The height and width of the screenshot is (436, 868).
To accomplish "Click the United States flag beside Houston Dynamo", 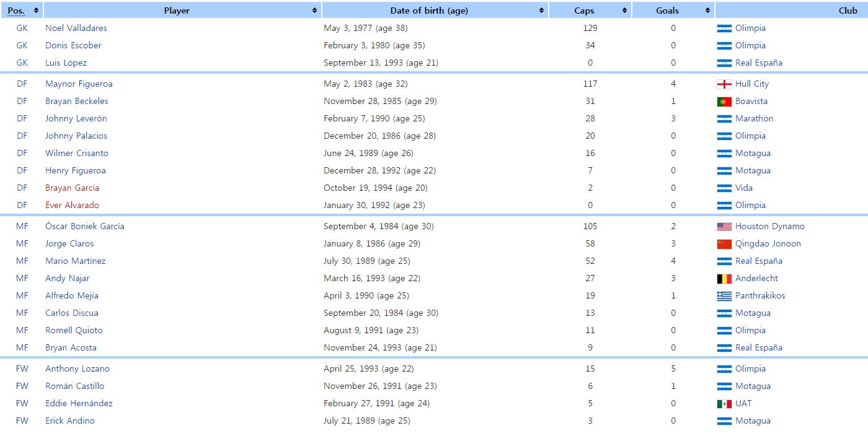I will pyautogui.click(x=724, y=227).
